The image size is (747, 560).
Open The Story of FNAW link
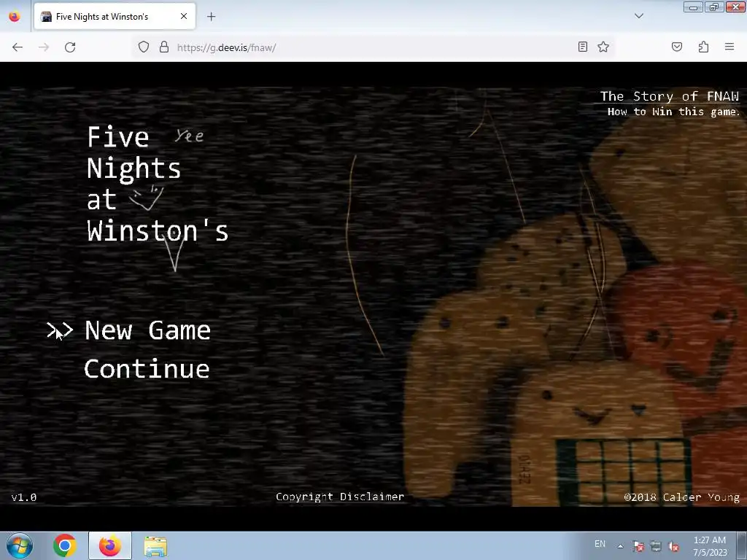pyautogui.click(x=670, y=96)
